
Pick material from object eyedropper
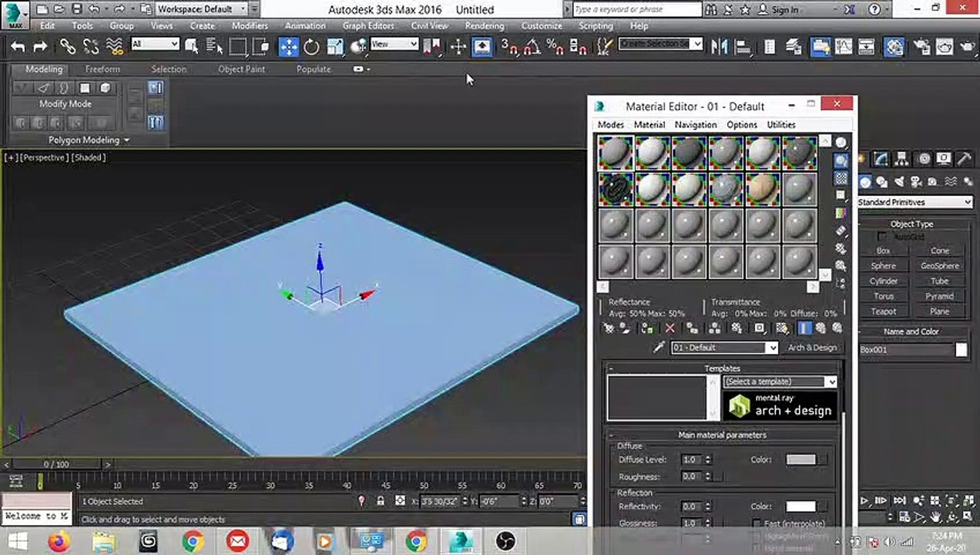pyautogui.click(x=659, y=348)
